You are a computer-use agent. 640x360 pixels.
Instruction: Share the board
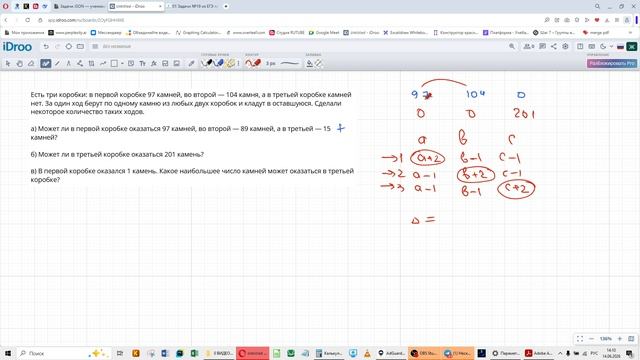[x=553, y=47]
